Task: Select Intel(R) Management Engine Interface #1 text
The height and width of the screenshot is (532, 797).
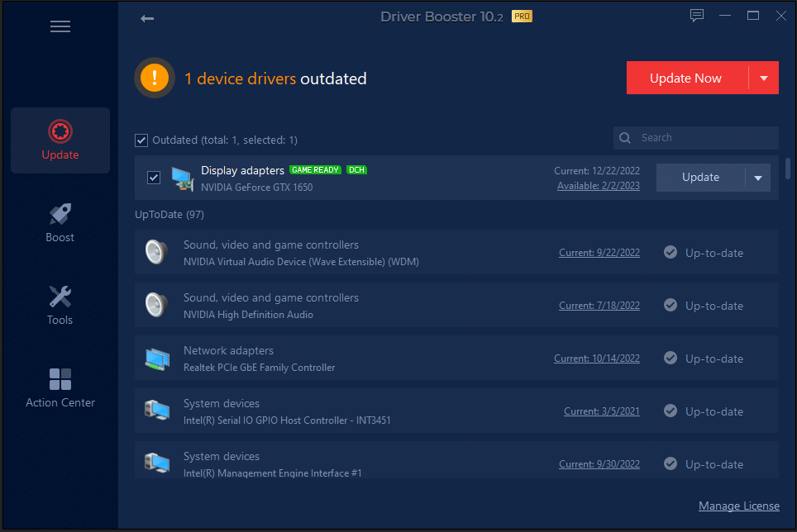Action: tap(273, 473)
